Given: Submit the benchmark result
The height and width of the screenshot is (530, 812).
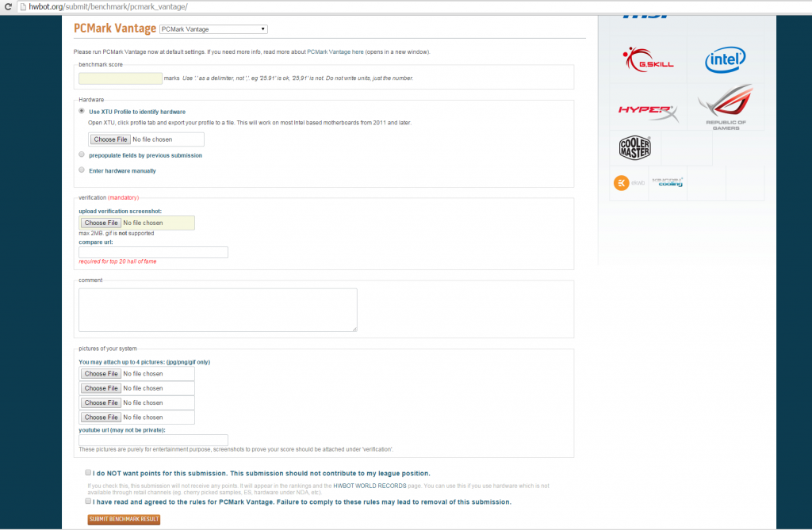Looking at the screenshot, I should (x=124, y=519).
